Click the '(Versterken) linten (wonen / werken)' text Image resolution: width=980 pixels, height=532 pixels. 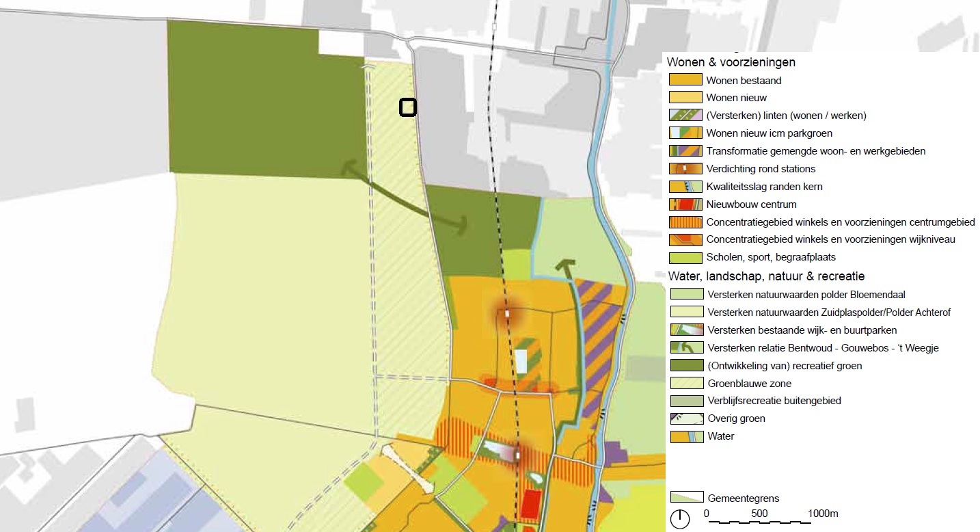[787, 116]
